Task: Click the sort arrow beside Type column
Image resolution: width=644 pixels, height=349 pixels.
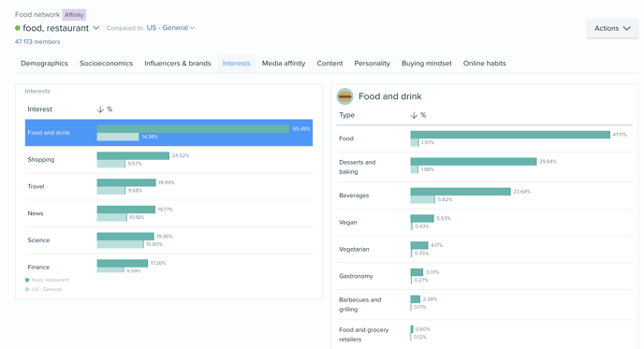Action: pos(414,115)
